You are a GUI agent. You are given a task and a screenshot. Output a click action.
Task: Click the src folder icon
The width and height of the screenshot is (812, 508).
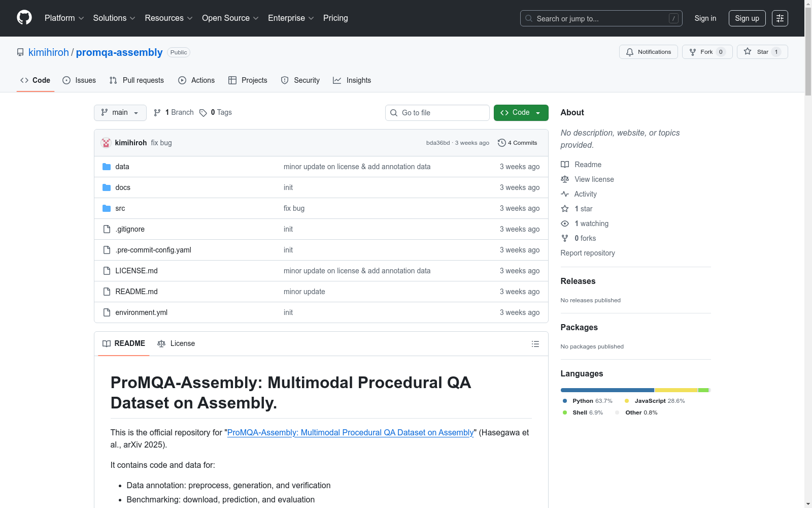coord(107,208)
